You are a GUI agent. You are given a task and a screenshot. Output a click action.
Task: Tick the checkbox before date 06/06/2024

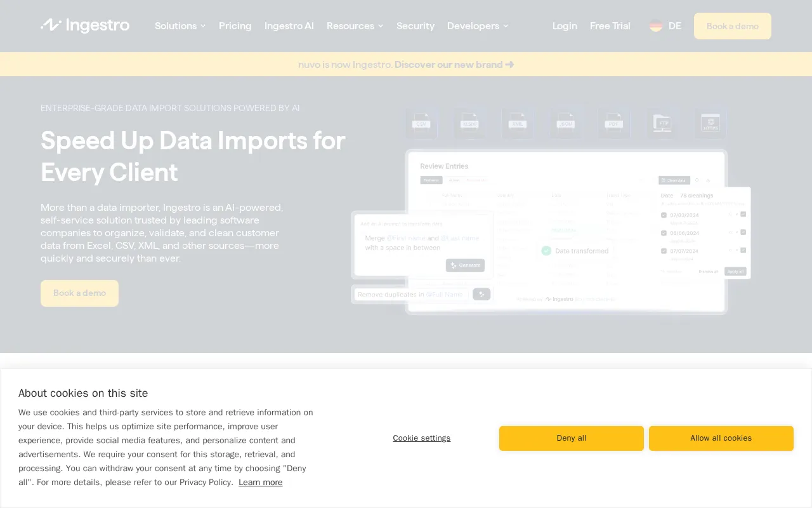point(664,233)
